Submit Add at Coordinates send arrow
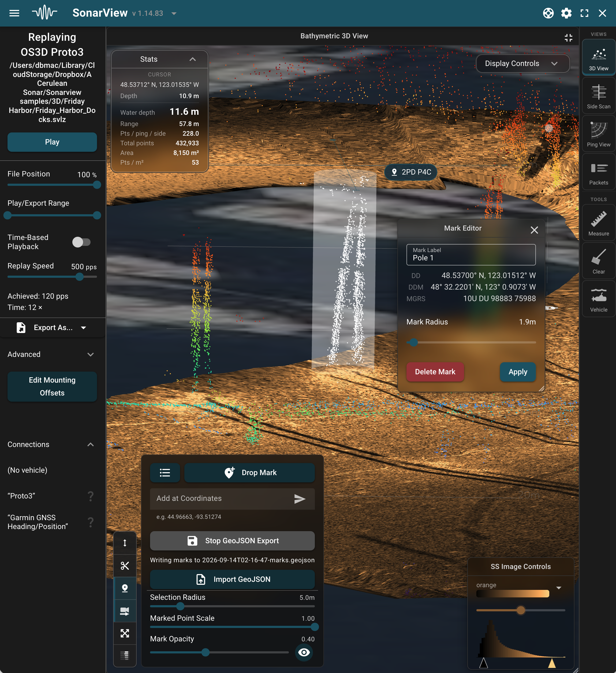Viewport: 616px width, 673px height. [x=300, y=499]
